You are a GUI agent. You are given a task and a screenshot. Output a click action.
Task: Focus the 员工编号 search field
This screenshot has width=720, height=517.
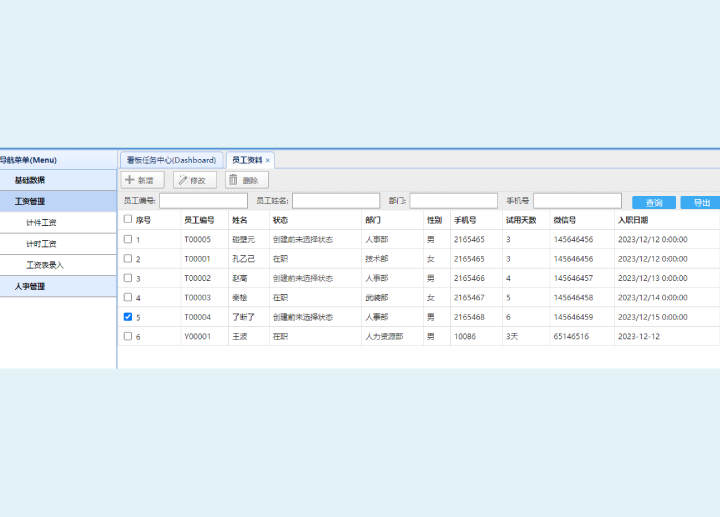(x=203, y=201)
